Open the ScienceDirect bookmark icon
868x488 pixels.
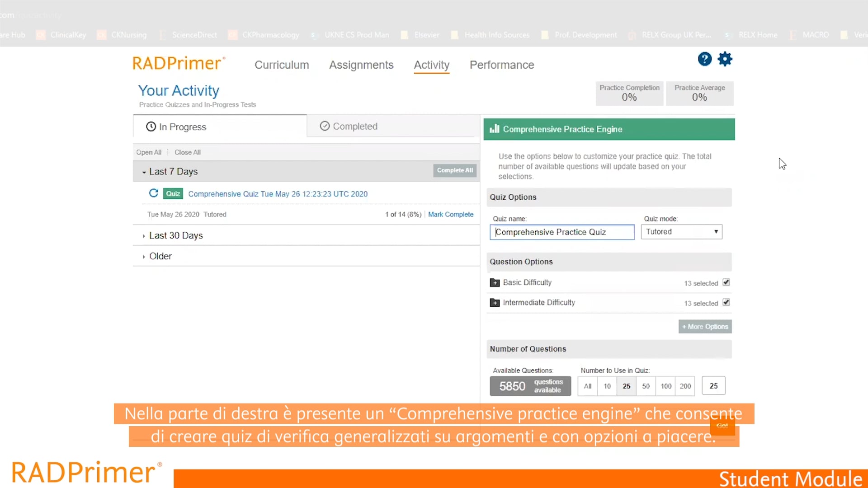click(x=163, y=35)
